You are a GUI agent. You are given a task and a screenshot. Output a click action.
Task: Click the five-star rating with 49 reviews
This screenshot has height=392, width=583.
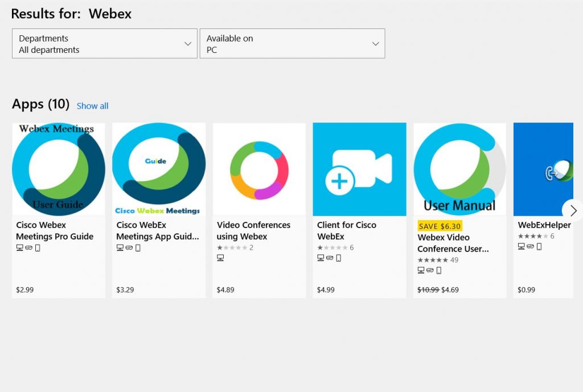[x=437, y=260]
